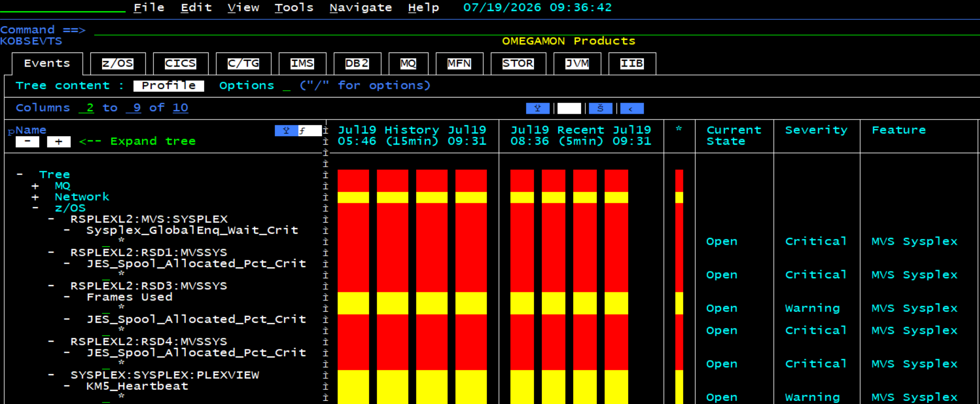The image size is (980, 404).
Task: Open the File menu
Action: 149,7
